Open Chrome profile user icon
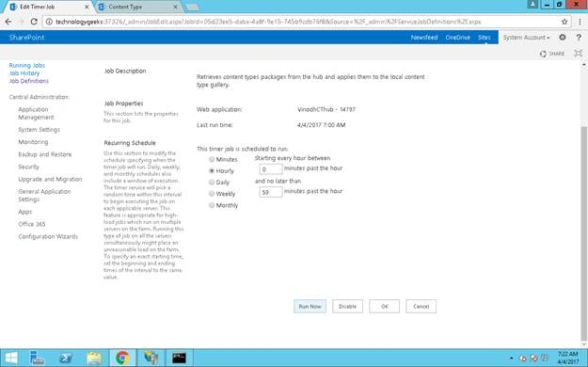The height and width of the screenshot is (367, 588). click(x=532, y=4)
